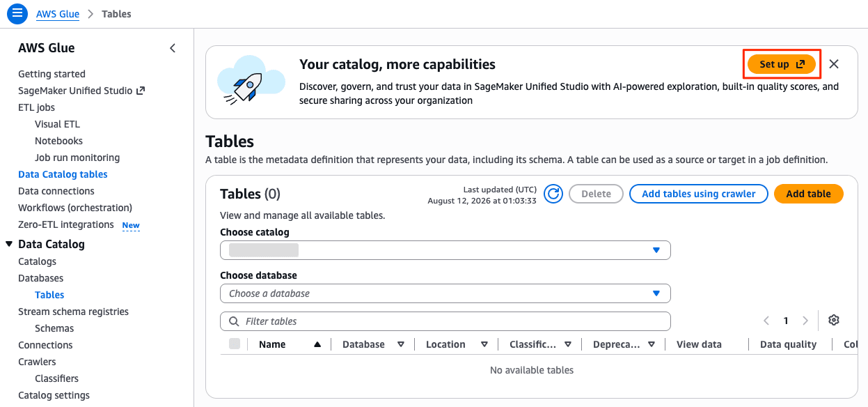Open Connections in sidebar
The width and height of the screenshot is (868, 407).
pos(45,345)
